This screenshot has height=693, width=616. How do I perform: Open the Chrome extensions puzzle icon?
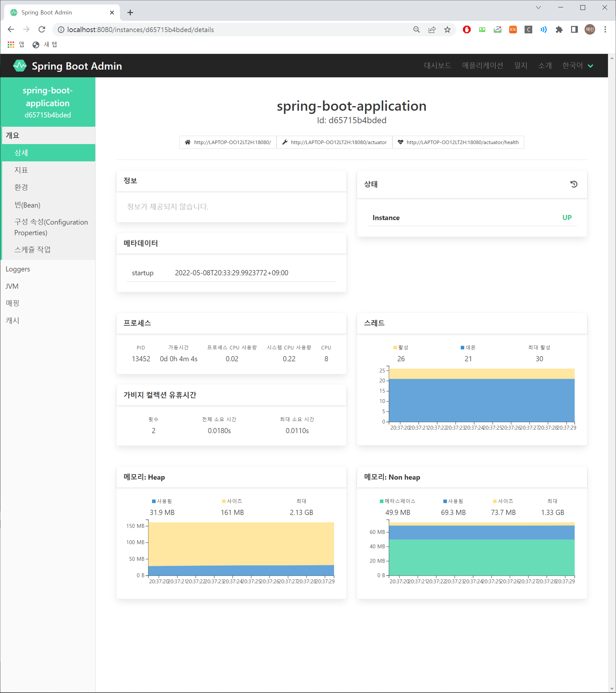(x=559, y=30)
